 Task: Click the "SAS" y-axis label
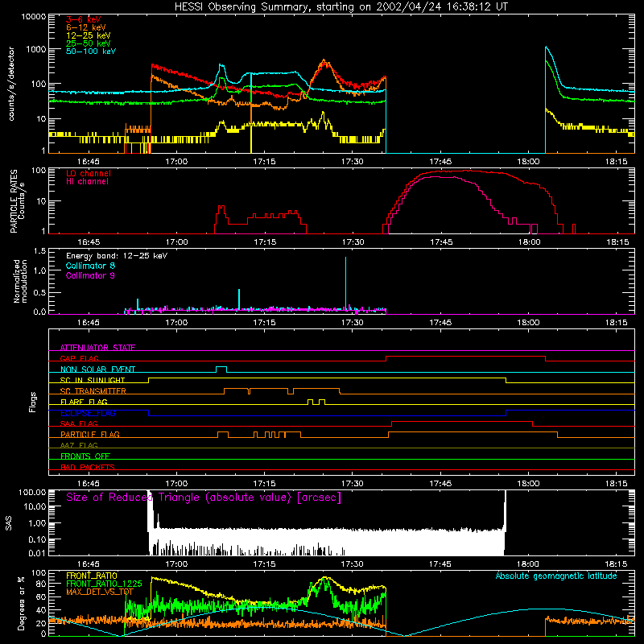9,523
